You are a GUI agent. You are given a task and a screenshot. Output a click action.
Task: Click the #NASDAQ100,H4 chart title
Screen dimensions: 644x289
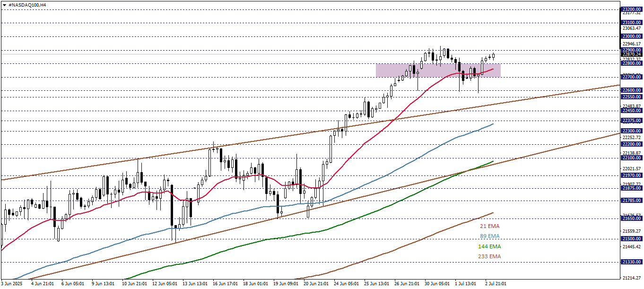click(x=27, y=4)
